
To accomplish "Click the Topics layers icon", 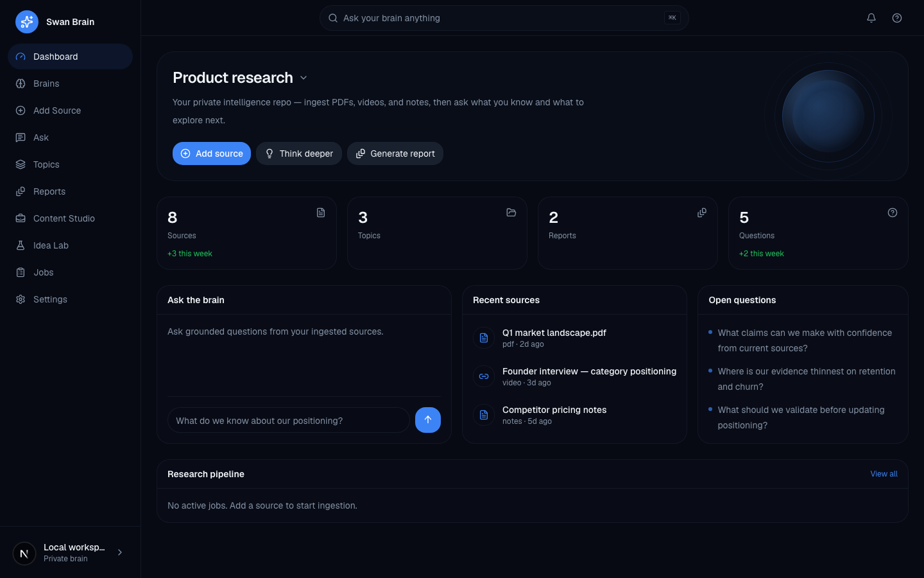I will pos(21,164).
